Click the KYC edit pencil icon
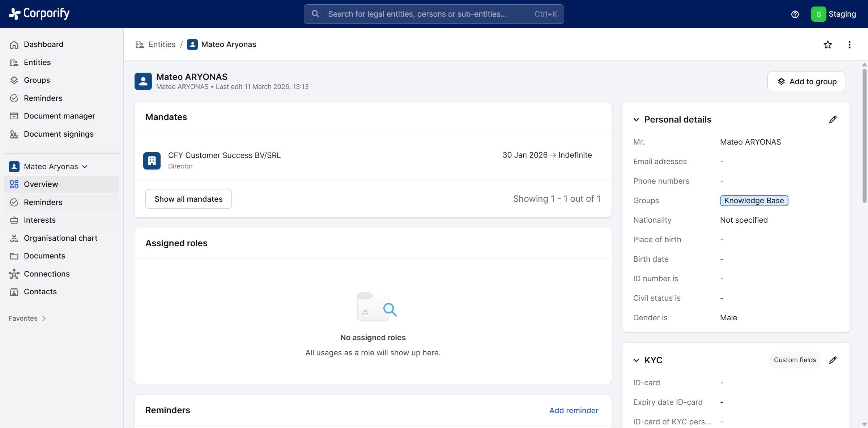Screen dimensions: 868x428 coord(833,360)
